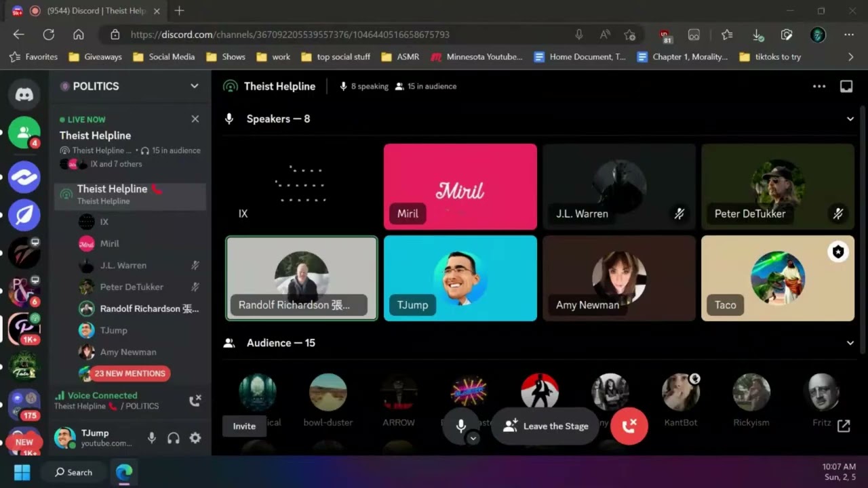Click ARROW audience avatar
Image resolution: width=868 pixels, height=488 pixels.
pyautogui.click(x=399, y=392)
